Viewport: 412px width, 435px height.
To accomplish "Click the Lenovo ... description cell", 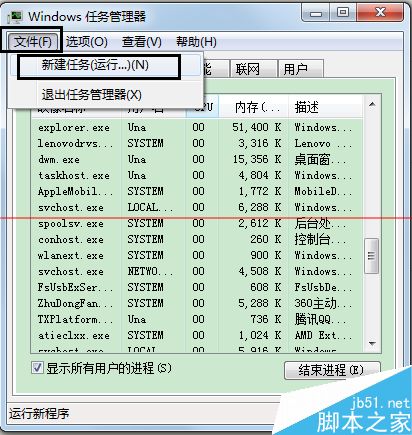I will tap(323, 143).
